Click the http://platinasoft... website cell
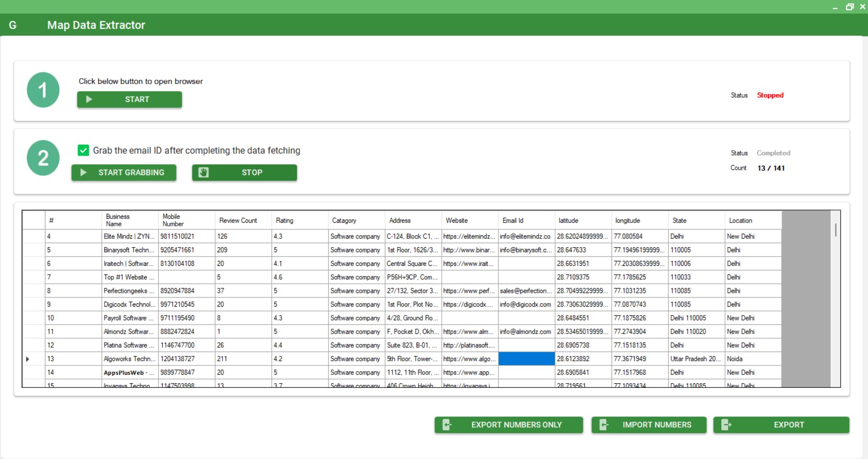This screenshot has width=868, height=459. [470, 345]
